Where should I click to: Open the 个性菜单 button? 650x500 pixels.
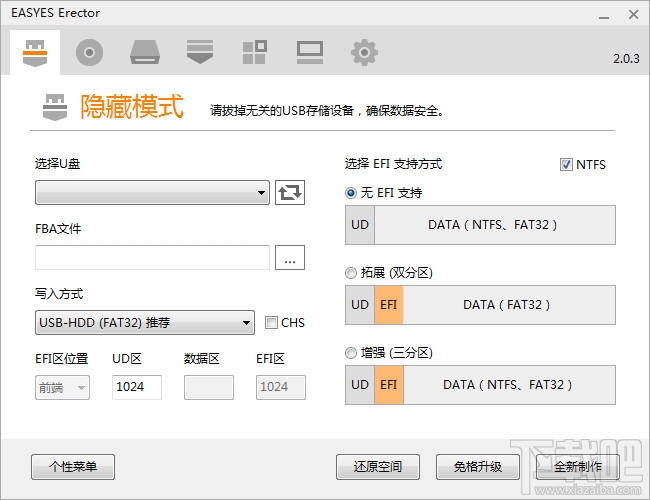pos(73,467)
